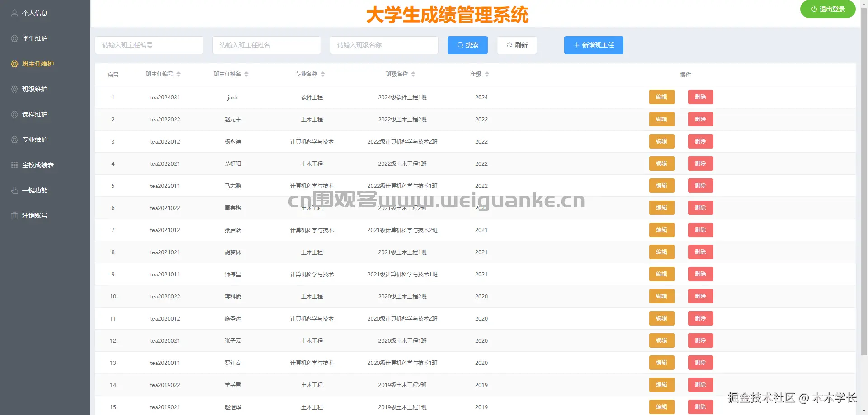Open 课程维护 in the sidebar
The width and height of the screenshot is (868, 415).
45,114
